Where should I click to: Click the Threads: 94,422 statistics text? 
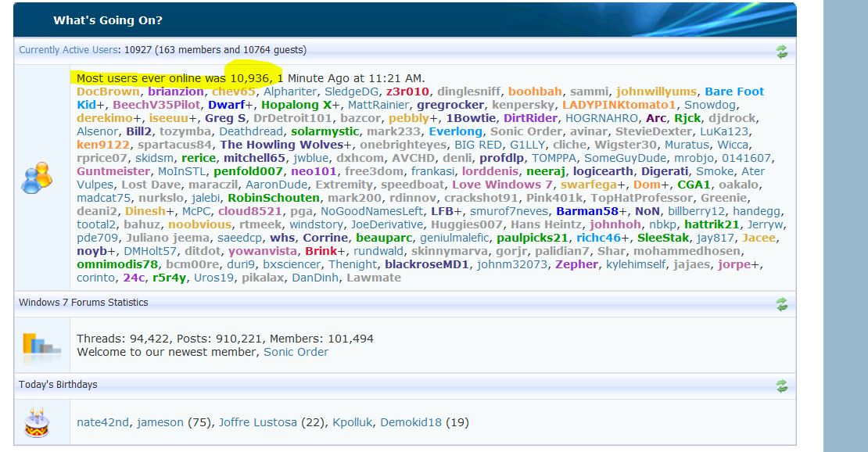125,339
